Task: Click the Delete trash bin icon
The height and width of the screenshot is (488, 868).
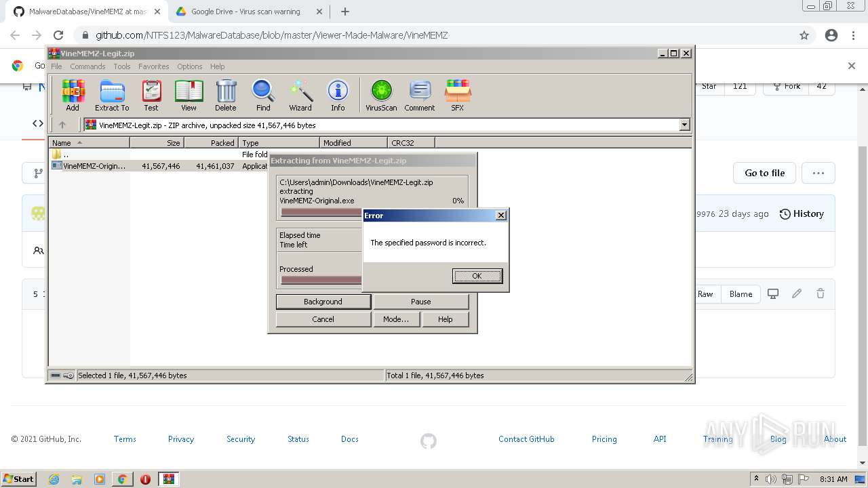Action: [226, 95]
